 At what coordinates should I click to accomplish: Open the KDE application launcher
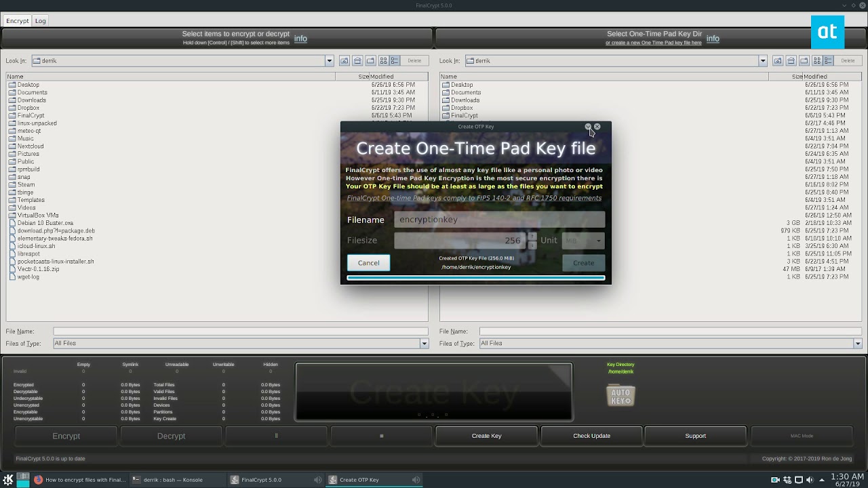point(8,480)
